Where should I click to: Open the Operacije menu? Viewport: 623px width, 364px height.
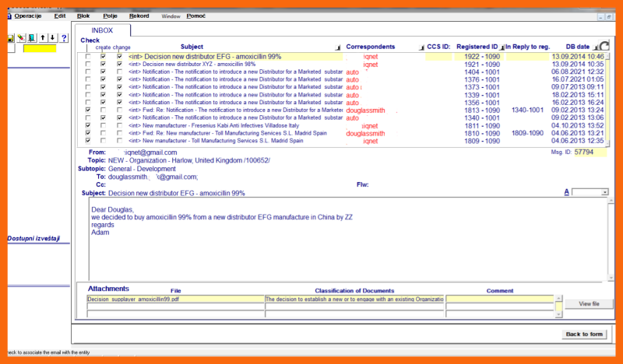pyautogui.click(x=27, y=16)
